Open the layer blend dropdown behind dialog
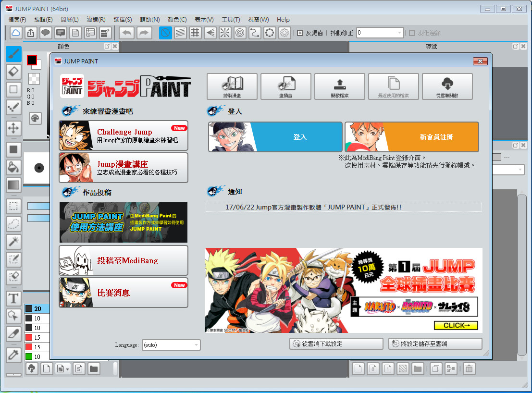This screenshot has height=393, width=532. coord(508,169)
